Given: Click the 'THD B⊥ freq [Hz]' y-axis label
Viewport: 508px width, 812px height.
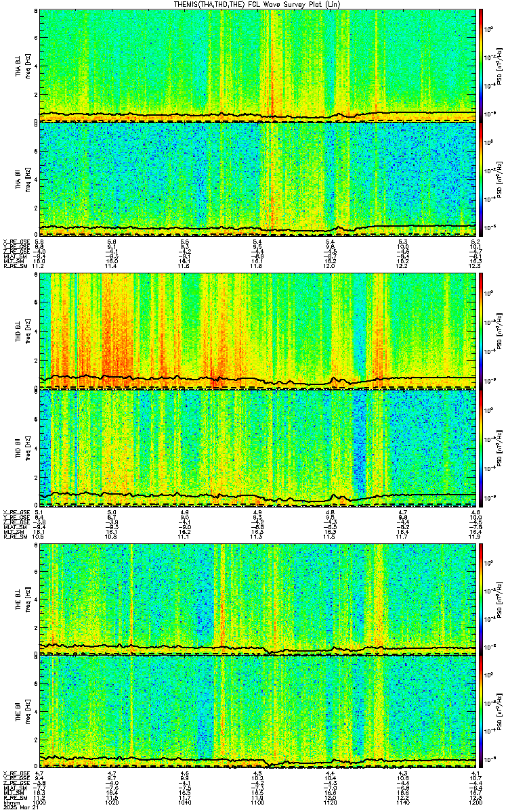Looking at the screenshot, I should click(x=22, y=332).
